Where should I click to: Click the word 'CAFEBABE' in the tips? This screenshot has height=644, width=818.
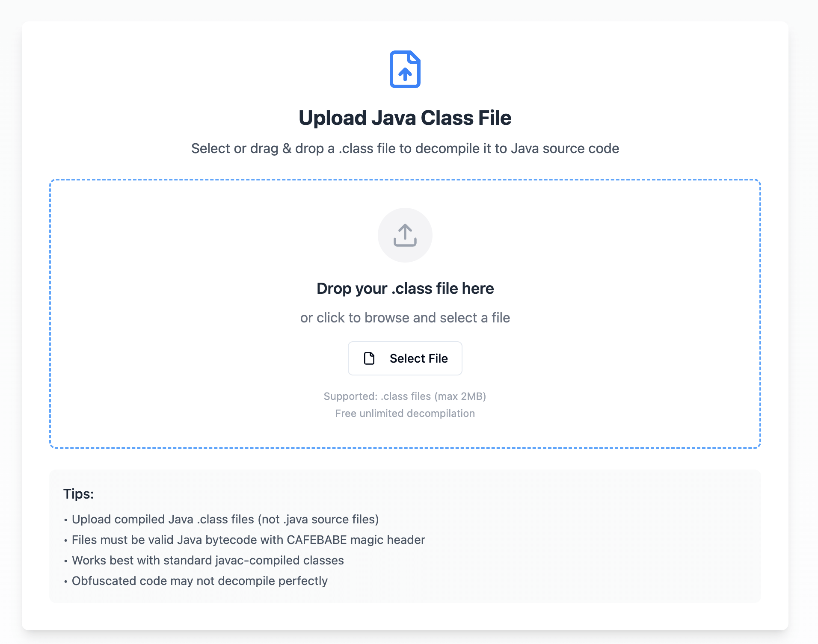(x=317, y=540)
